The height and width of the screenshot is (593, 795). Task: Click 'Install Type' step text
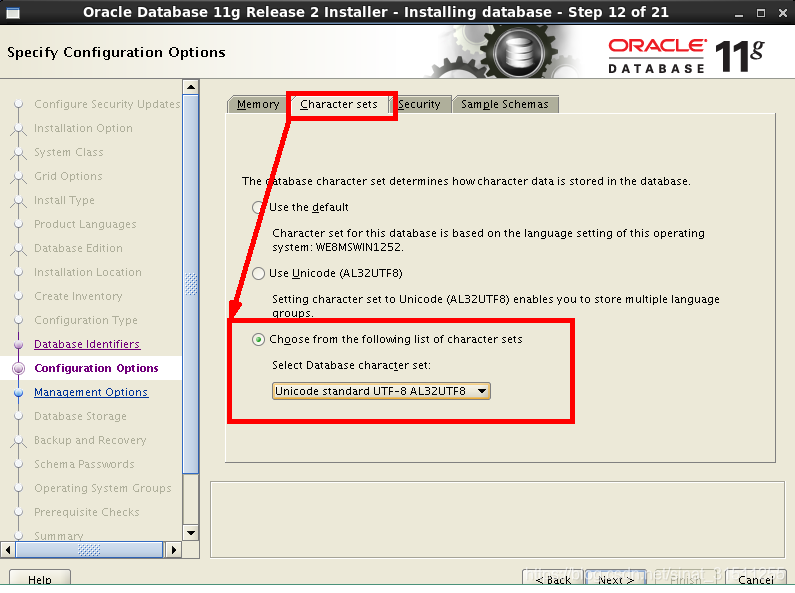click(64, 200)
